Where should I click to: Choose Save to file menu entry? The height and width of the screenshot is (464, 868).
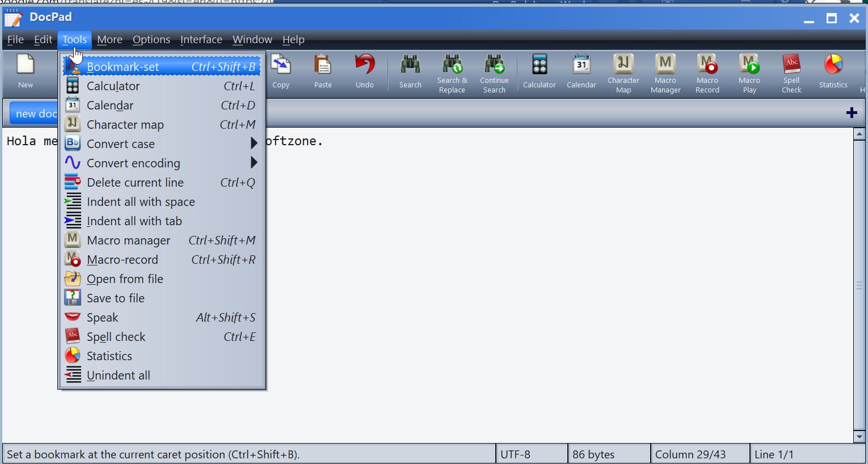pos(162,298)
